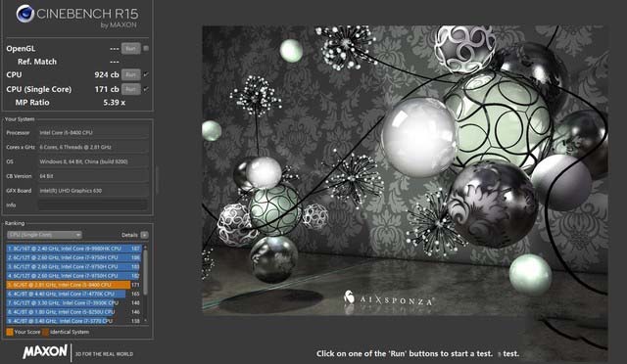
Task: Run the multi-core CPU benchmark
Action: 130,74
